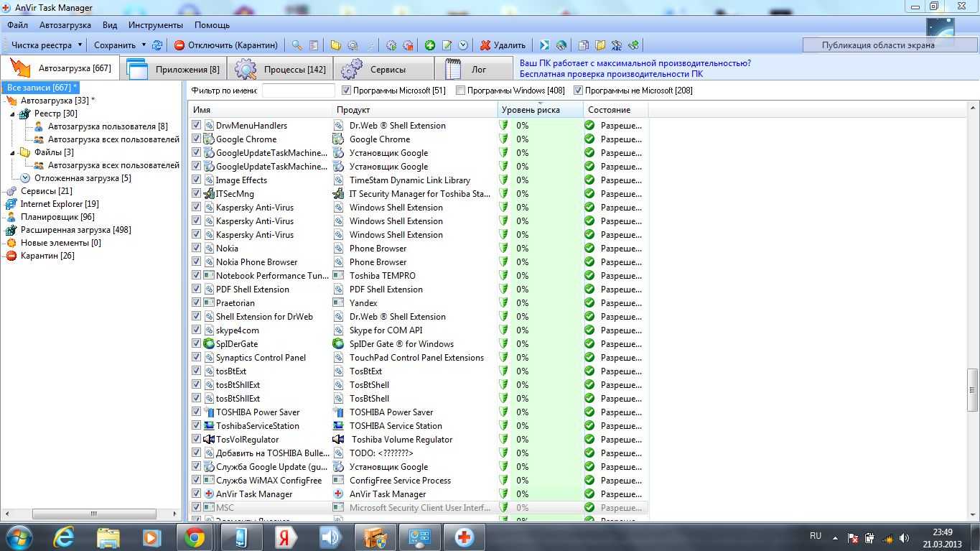Uncheck the Praetorian entry checkbox
Screen dimensions: 980x551
pos(196,302)
